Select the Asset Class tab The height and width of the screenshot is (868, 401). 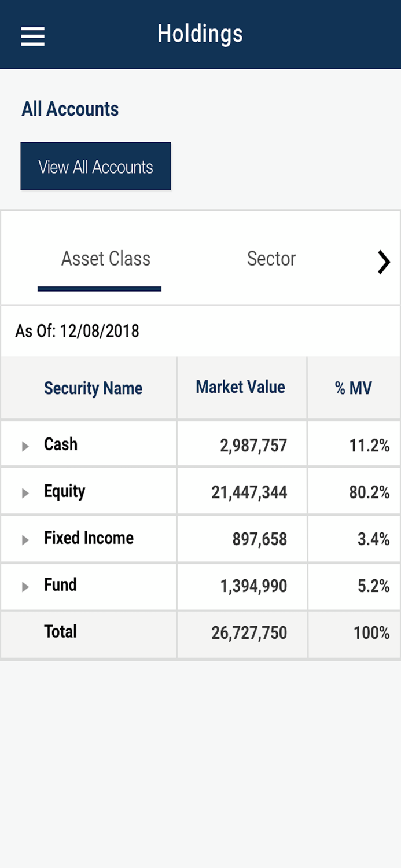[x=105, y=259]
